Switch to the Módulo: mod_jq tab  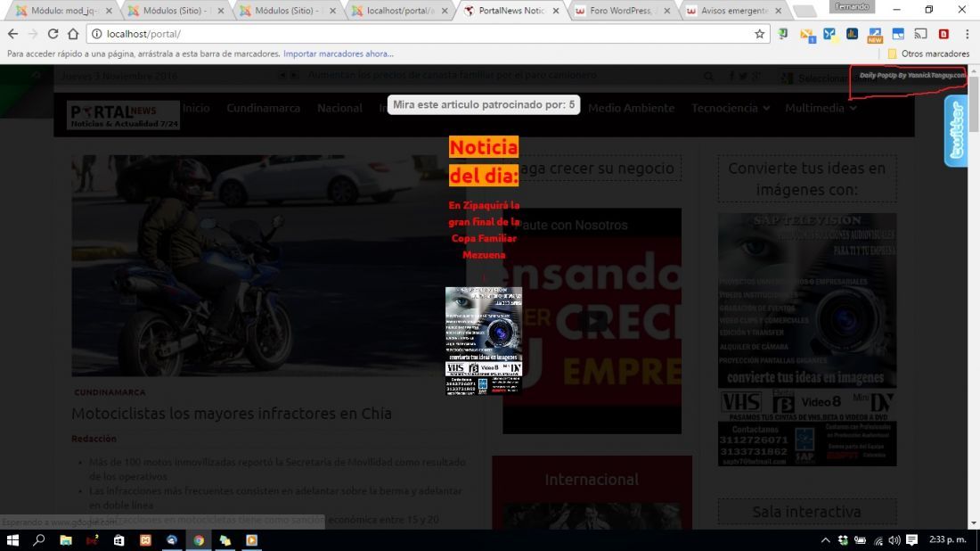pos(64,11)
